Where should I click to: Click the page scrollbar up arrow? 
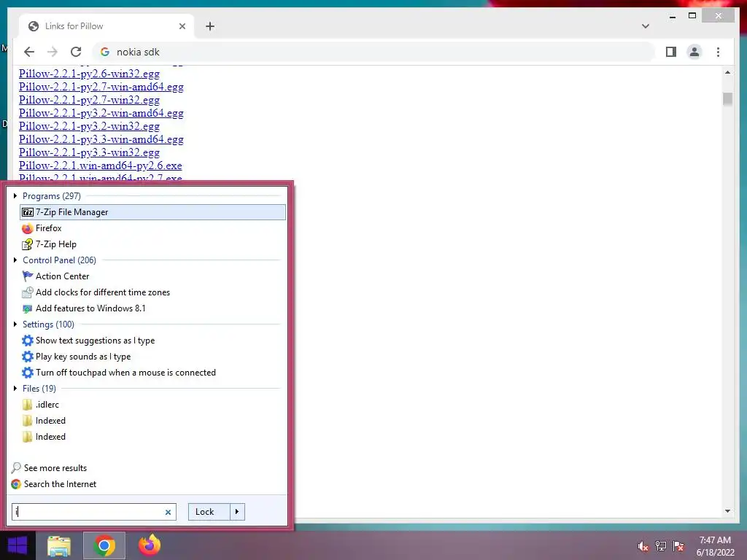pyautogui.click(x=727, y=72)
